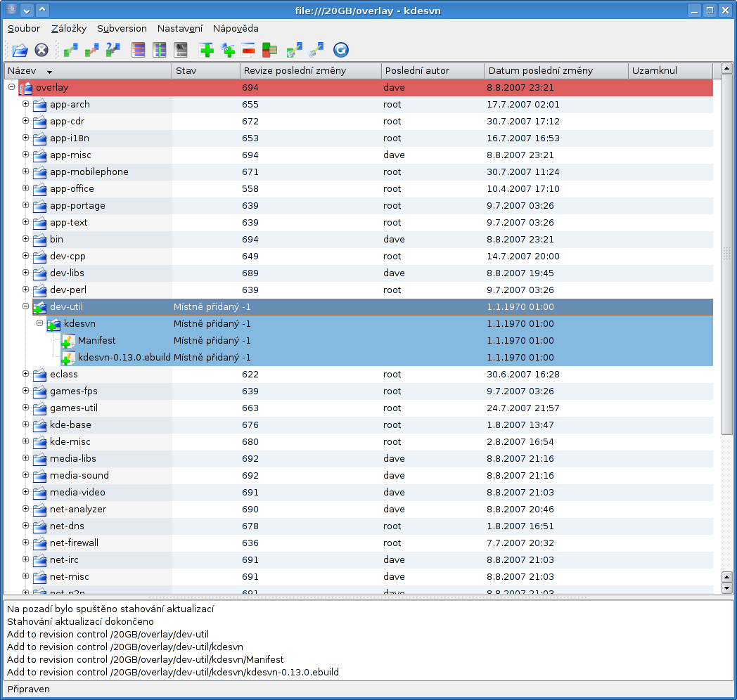Viewport: 737px width, 700px height.
Task: Open the Záložky menu
Action: [69, 29]
